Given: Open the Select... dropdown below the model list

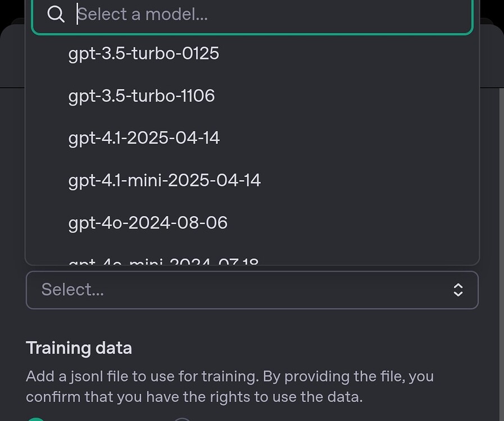Looking at the screenshot, I should point(252,290).
